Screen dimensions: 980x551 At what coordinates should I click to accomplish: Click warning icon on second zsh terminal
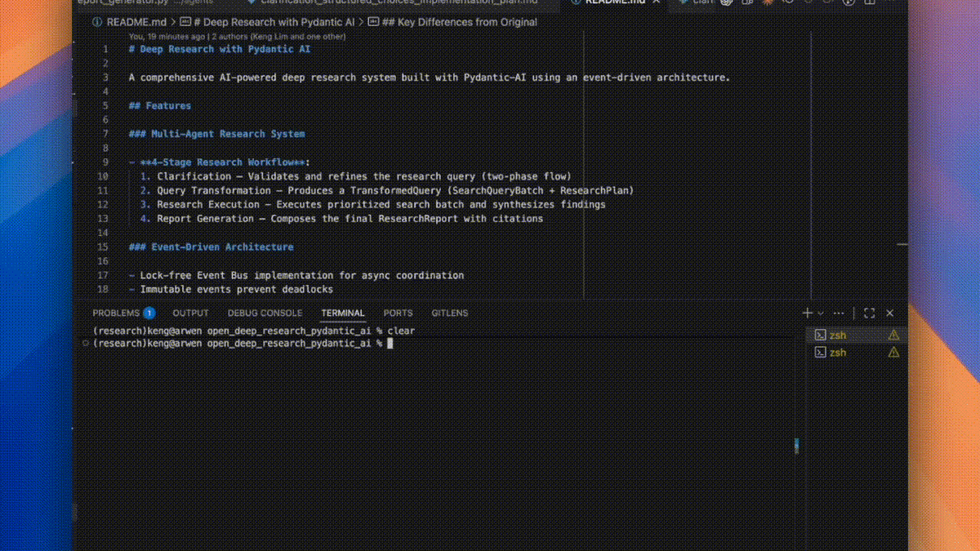tap(893, 353)
